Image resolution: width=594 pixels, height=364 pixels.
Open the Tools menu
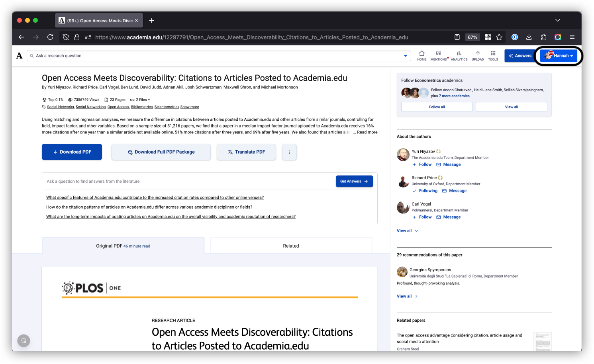pos(493,56)
